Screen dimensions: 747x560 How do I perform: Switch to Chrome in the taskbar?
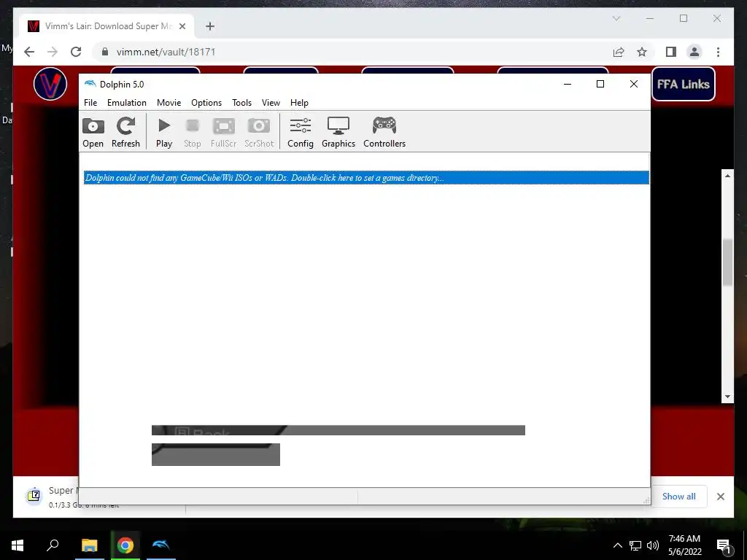[x=125, y=545]
